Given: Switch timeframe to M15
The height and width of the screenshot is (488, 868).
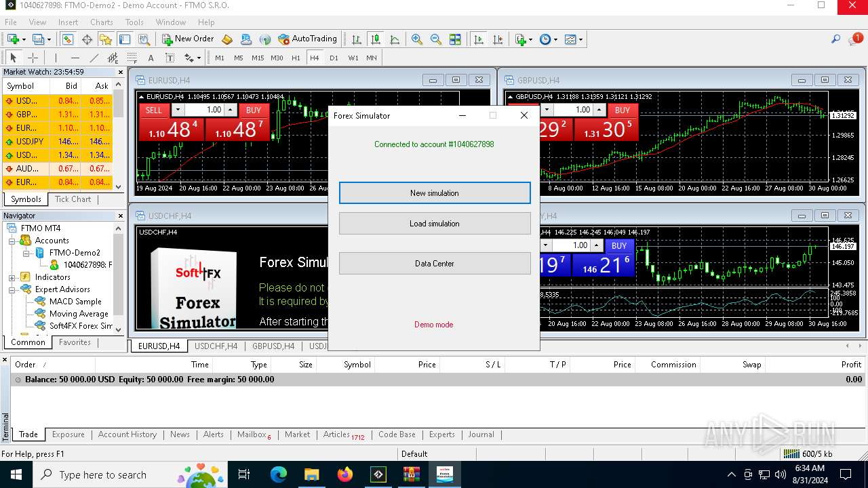Looking at the screenshot, I should pyautogui.click(x=258, y=58).
